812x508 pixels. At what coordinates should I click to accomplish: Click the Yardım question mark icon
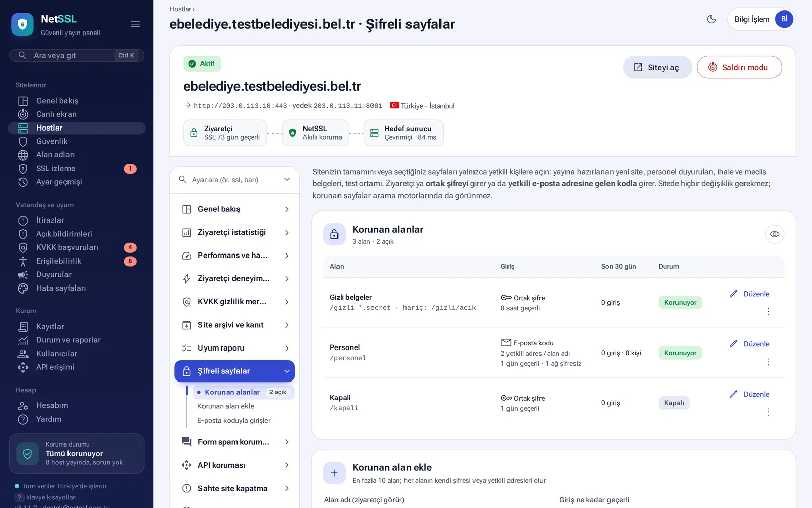pos(23,419)
